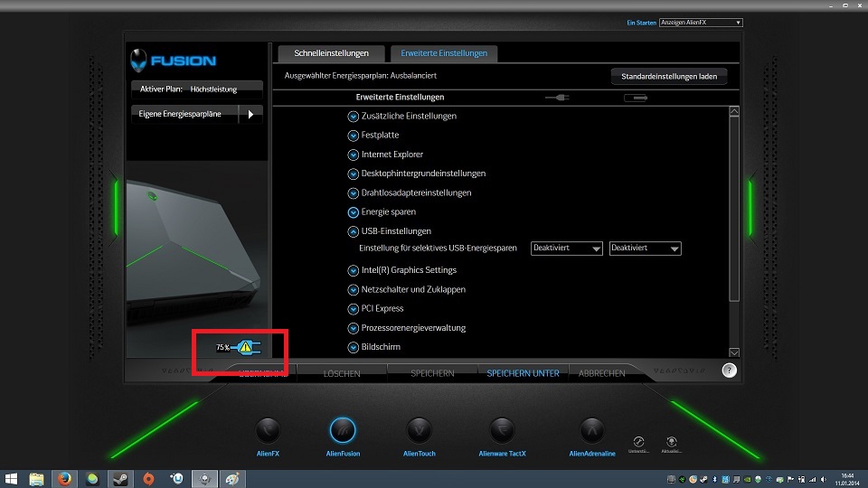The width and height of the screenshot is (868, 488).
Task: Click Standardeinstellungen laden button
Action: [x=669, y=76]
